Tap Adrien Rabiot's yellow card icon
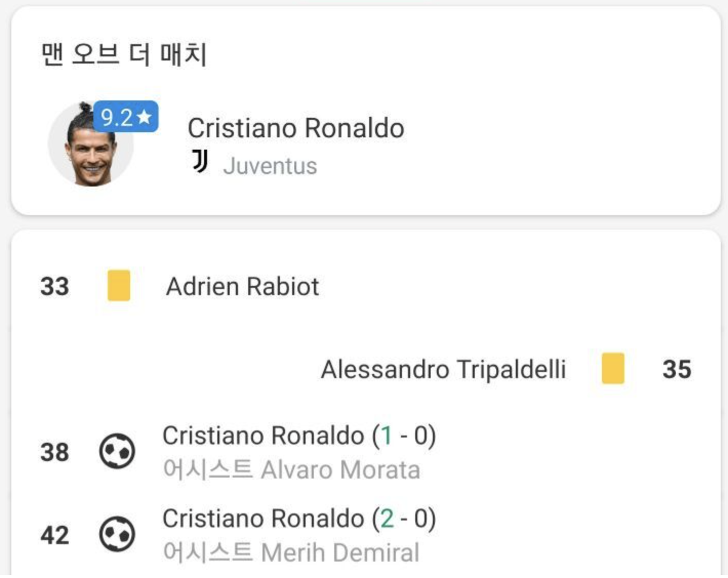Image resolution: width=728 pixels, height=578 pixels. tap(118, 285)
